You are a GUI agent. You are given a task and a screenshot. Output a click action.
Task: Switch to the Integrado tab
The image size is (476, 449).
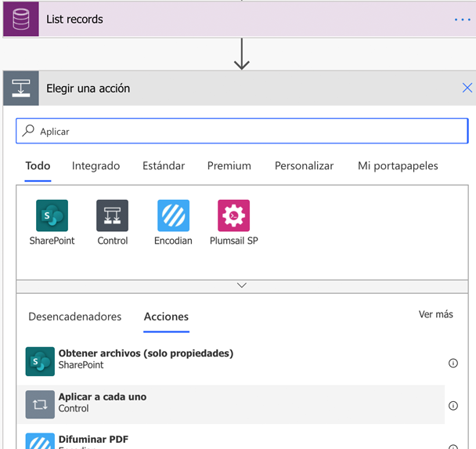[96, 166]
